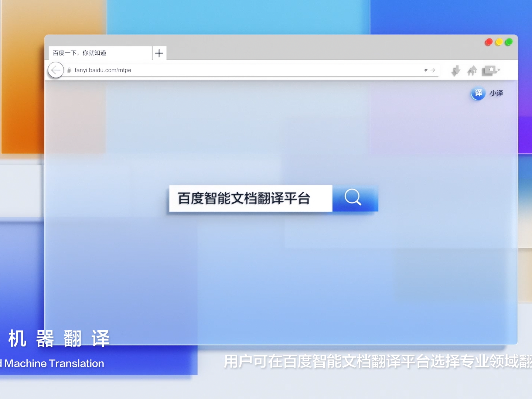Click the forward arrow next to the address bar
This screenshot has width=532, height=399.
(433, 70)
